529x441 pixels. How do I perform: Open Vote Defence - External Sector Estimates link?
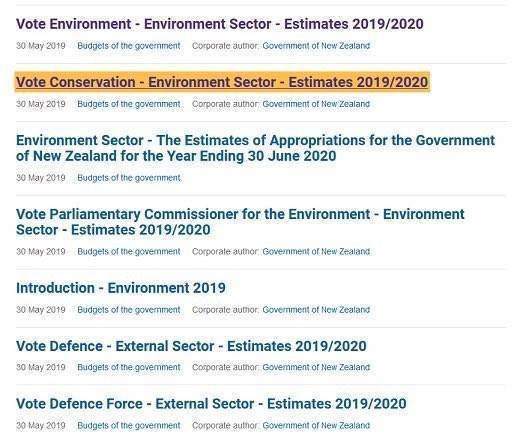[191, 346]
